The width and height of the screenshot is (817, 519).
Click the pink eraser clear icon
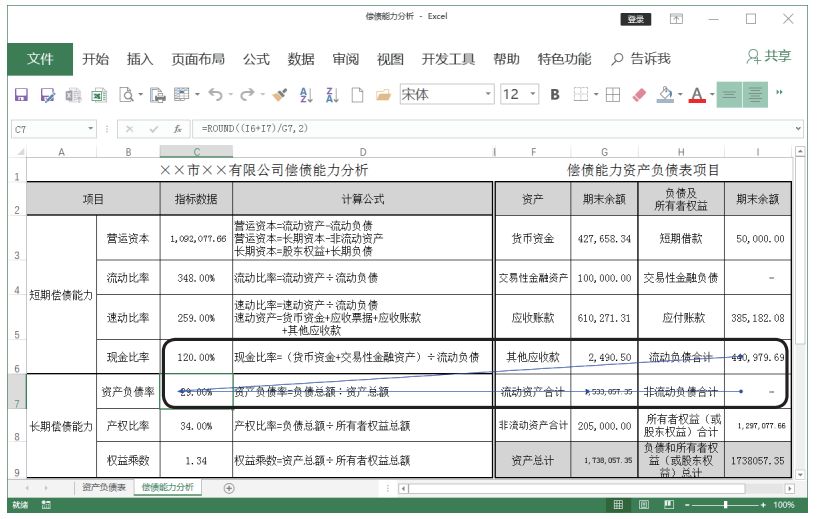(639, 95)
